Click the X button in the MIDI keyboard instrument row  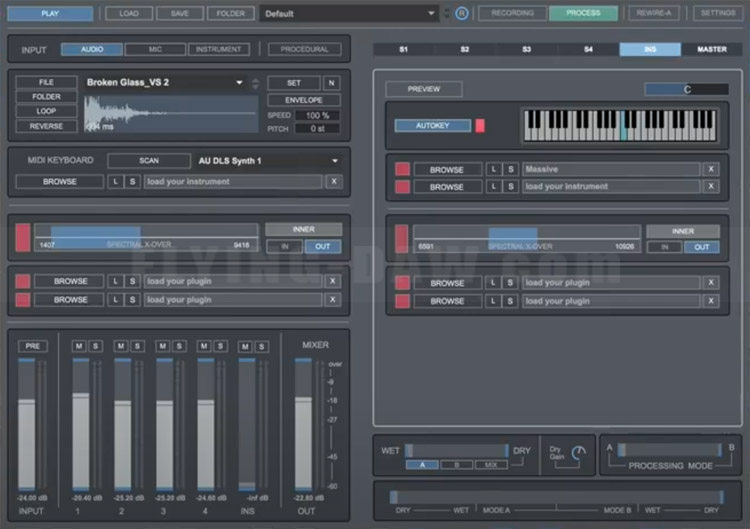click(x=334, y=181)
